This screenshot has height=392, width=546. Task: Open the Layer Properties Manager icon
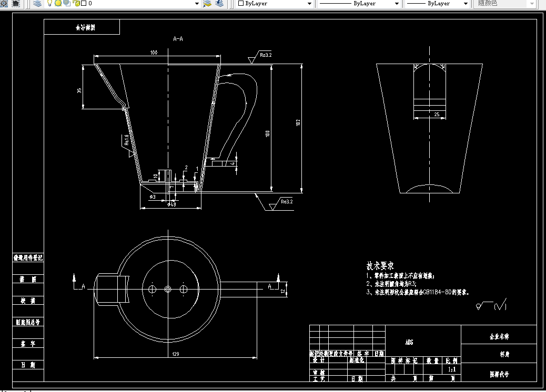point(37,3)
